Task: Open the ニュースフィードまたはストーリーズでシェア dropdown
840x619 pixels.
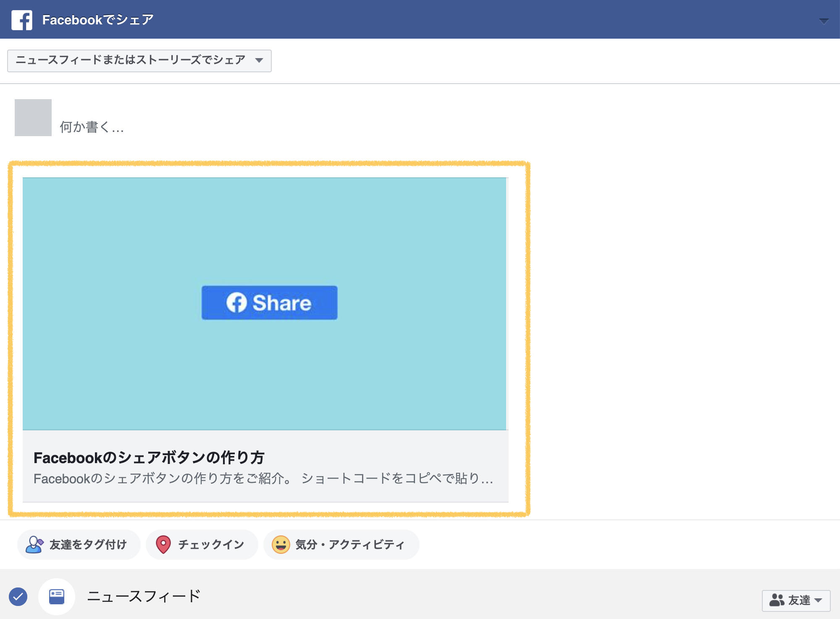Action: [x=139, y=61]
